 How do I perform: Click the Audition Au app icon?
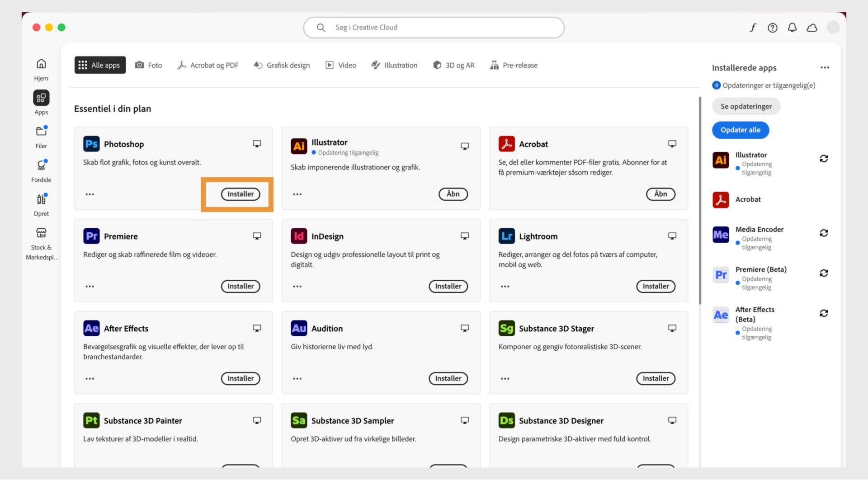299,328
